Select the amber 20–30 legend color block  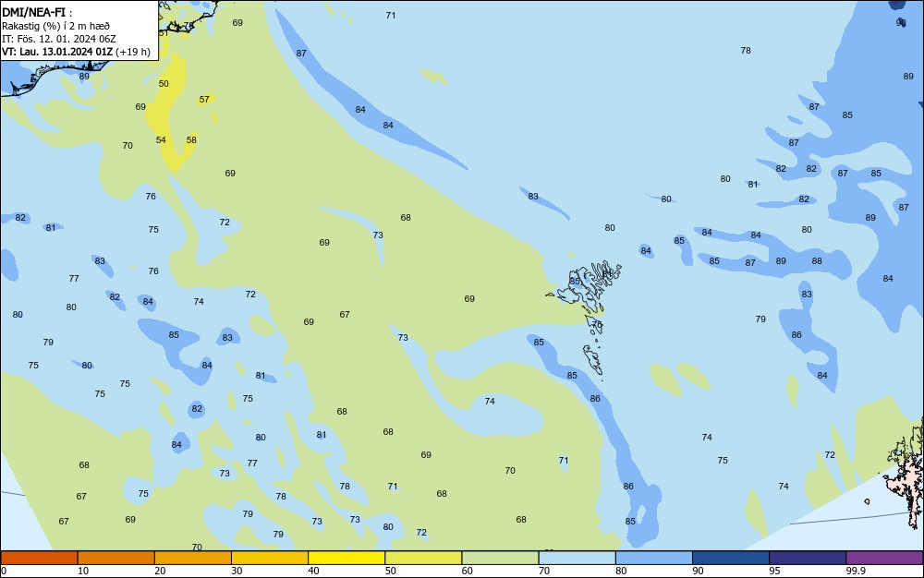[193, 558]
